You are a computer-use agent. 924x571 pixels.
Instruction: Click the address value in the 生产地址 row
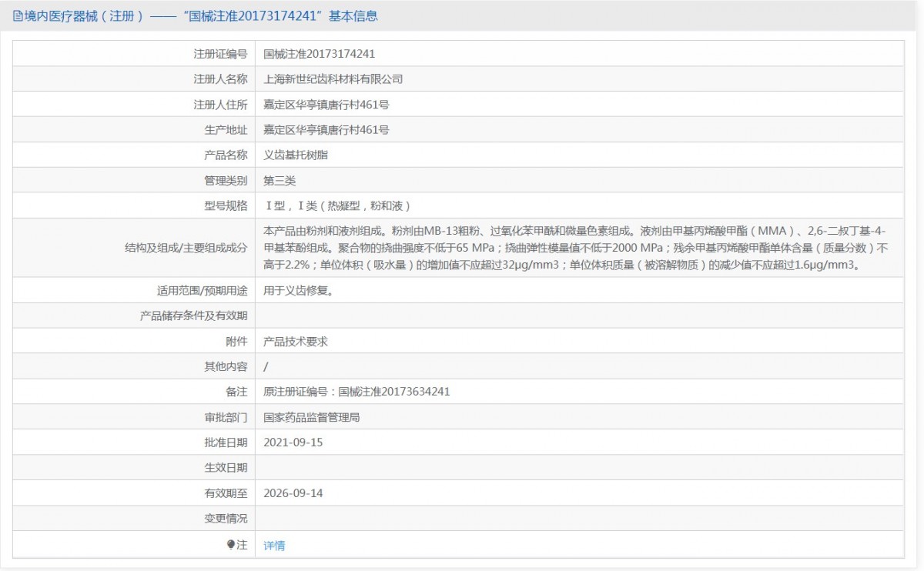pyautogui.click(x=326, y=130)
